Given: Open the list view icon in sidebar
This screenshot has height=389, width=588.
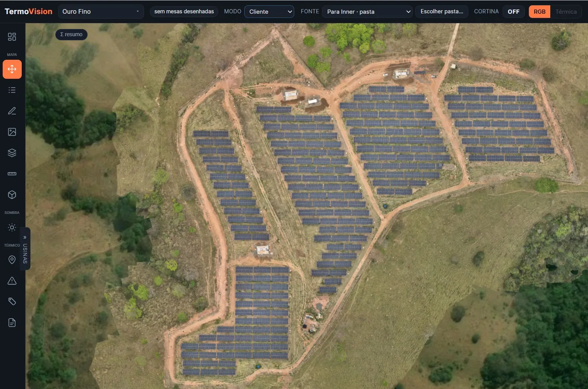Looking at the screenshot, I should pos(12,90).
